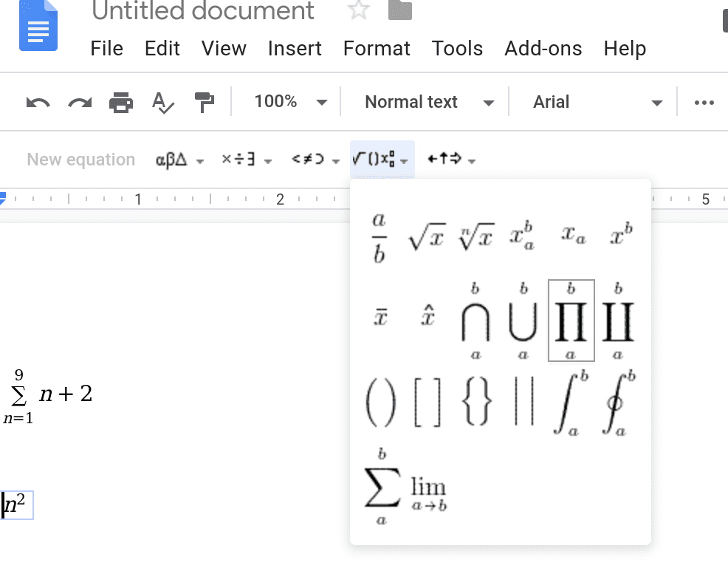Insert the summation Sigma operator
The height and width of the screenshot is (568, 728).
(382, 487)
